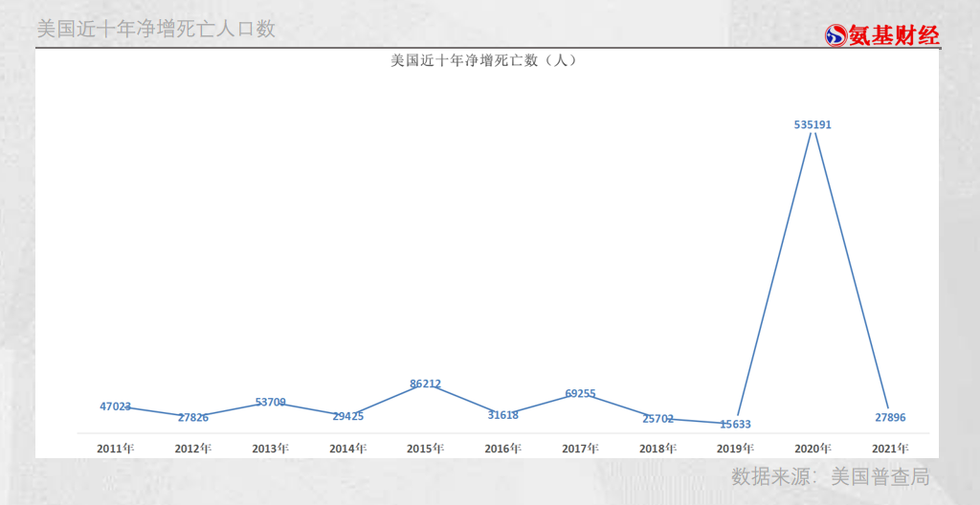Select the page heading 美国近十年净增死亡人口数
Image resolution: width=980 pixels, height=505 pixels.
tap(156, 29)
